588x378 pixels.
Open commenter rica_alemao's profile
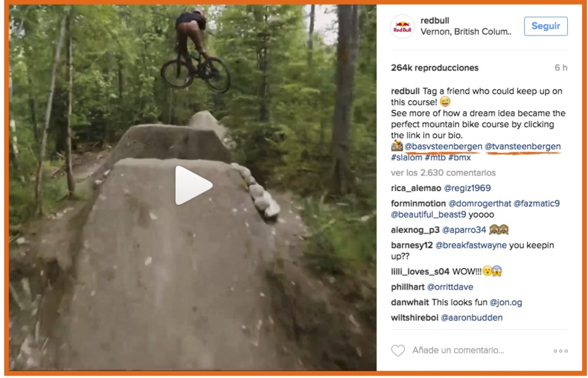tap(416, 188)
